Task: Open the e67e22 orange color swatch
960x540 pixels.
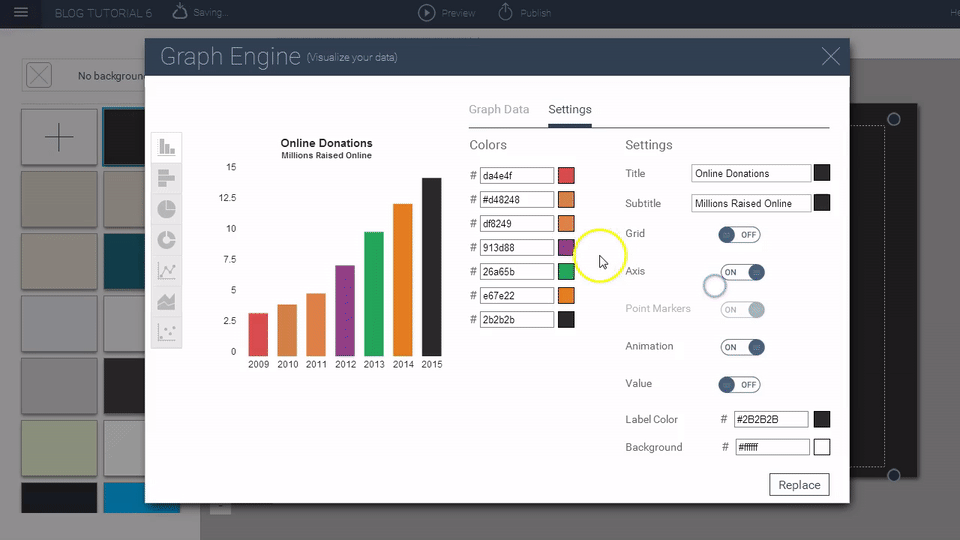Action: click(566, 295)
